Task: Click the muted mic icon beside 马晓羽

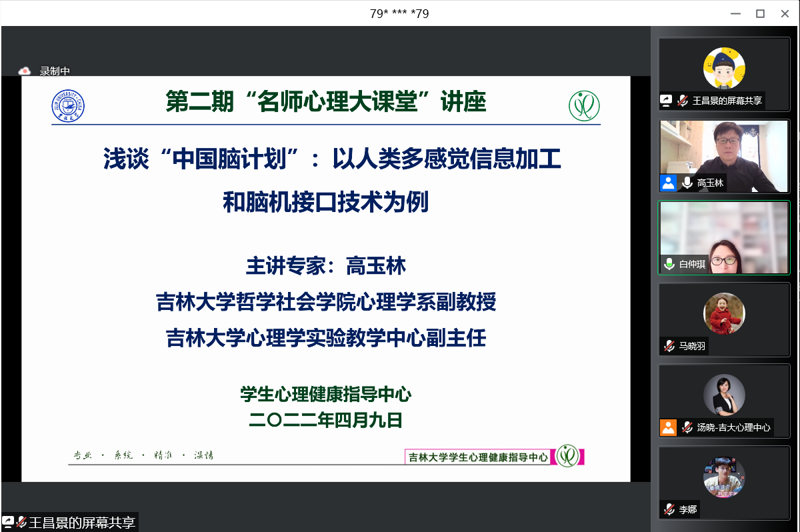Action: point(669,346)
